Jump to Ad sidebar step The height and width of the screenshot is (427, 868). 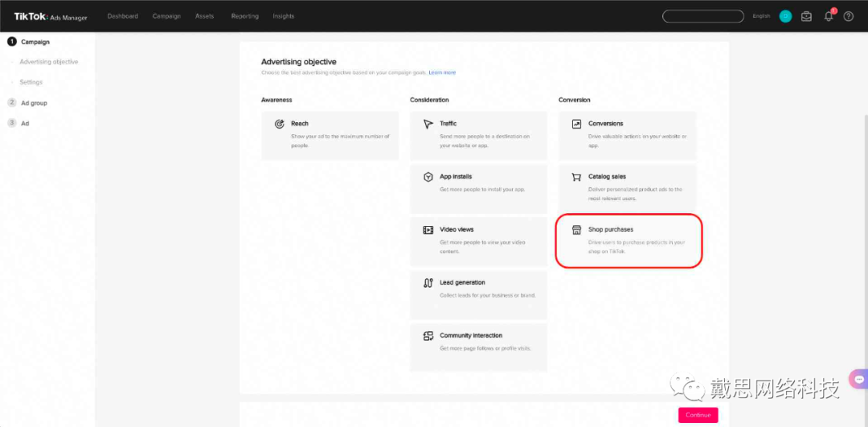[25, 124]
